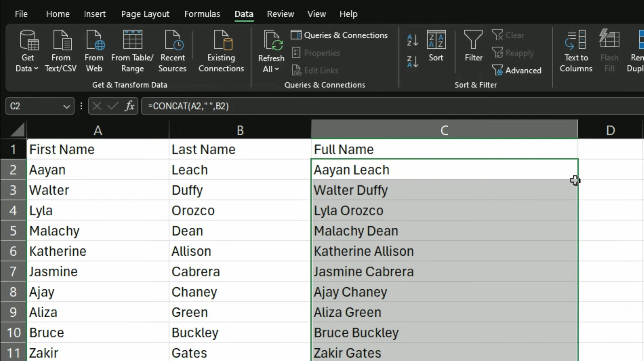Select row 5 header
Image resolution: width=644 pixels, height=361 pixels.
[13, 231]
